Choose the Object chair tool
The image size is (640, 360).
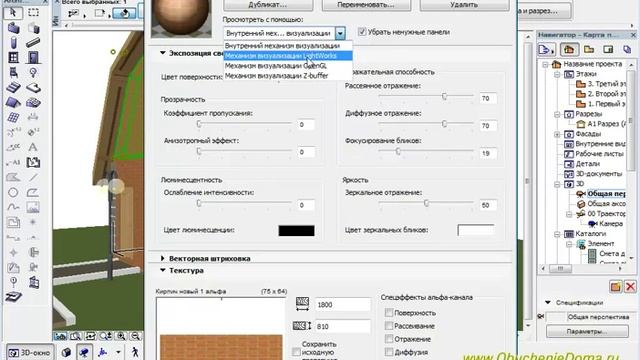(13, 72)
